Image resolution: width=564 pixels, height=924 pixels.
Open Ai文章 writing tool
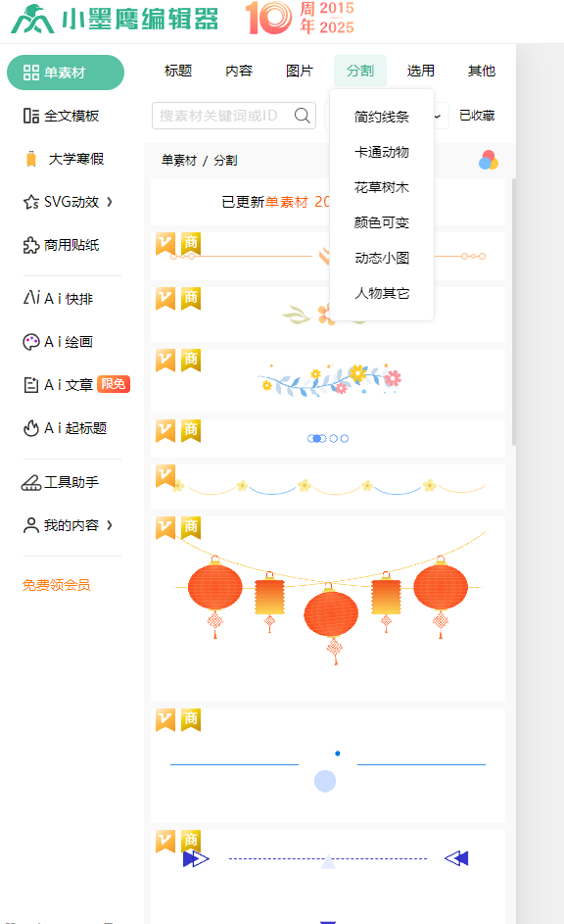click(58, 385)
